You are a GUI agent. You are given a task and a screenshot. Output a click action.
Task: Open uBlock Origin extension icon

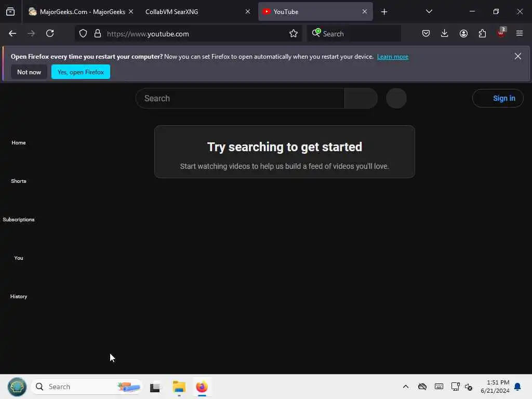(501, 33)
